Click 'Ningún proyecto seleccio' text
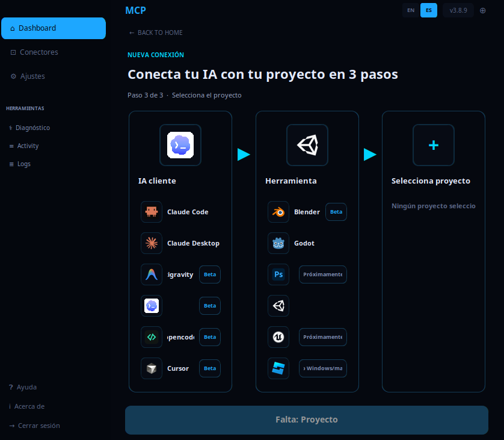This screenshot has height=440, width=504. (x=433, y=206)
